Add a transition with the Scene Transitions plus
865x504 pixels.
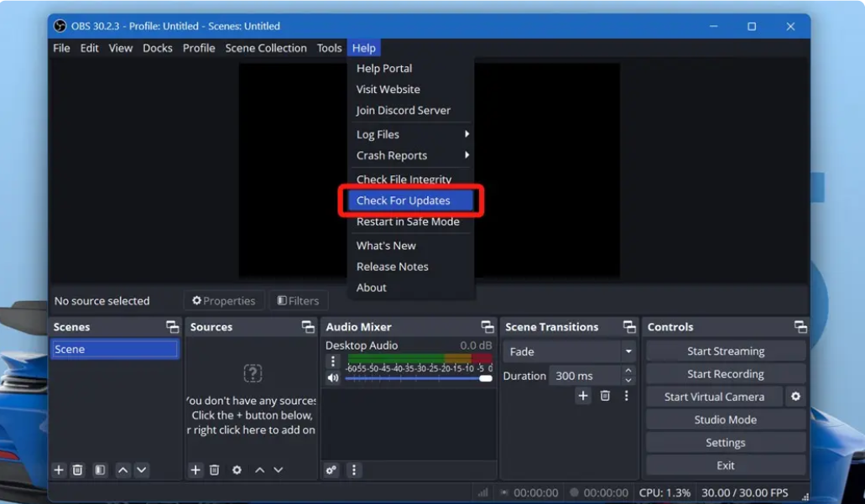point(583,395)
